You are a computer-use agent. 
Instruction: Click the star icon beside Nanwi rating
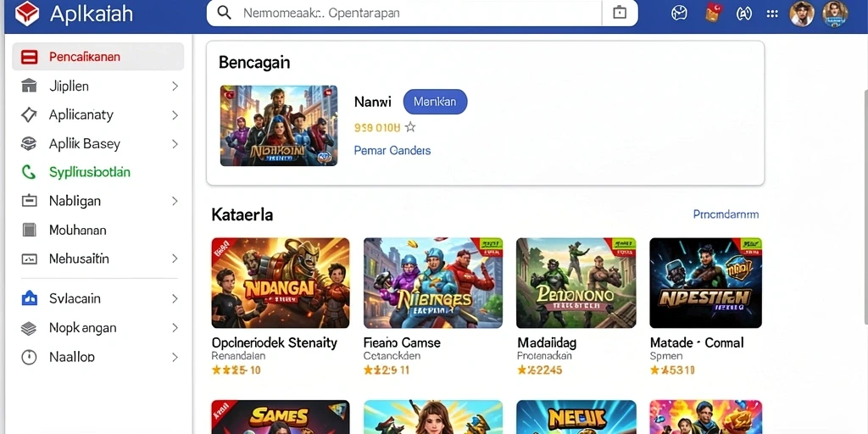pyautogui.click(x=409, y=128)
